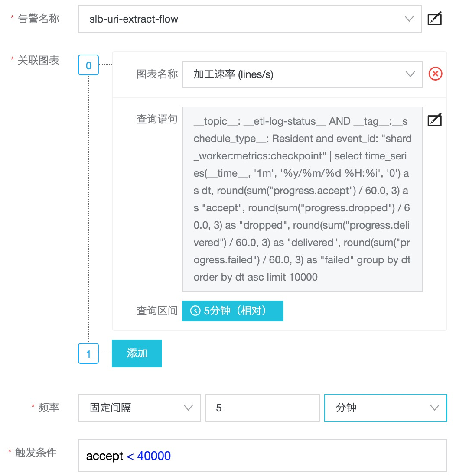The image size is (456, 476).
Task: Click the frequency value field showing 5
Action: (263, 408)
